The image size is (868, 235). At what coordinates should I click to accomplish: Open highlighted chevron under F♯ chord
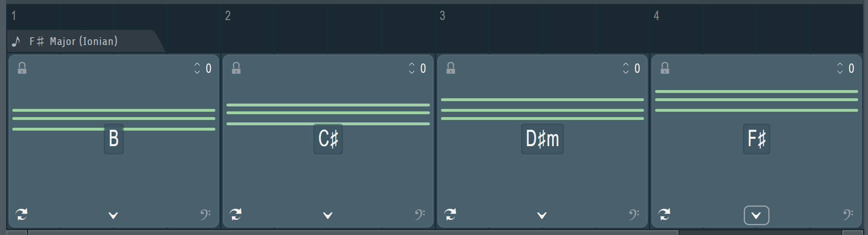coord(756,215)
